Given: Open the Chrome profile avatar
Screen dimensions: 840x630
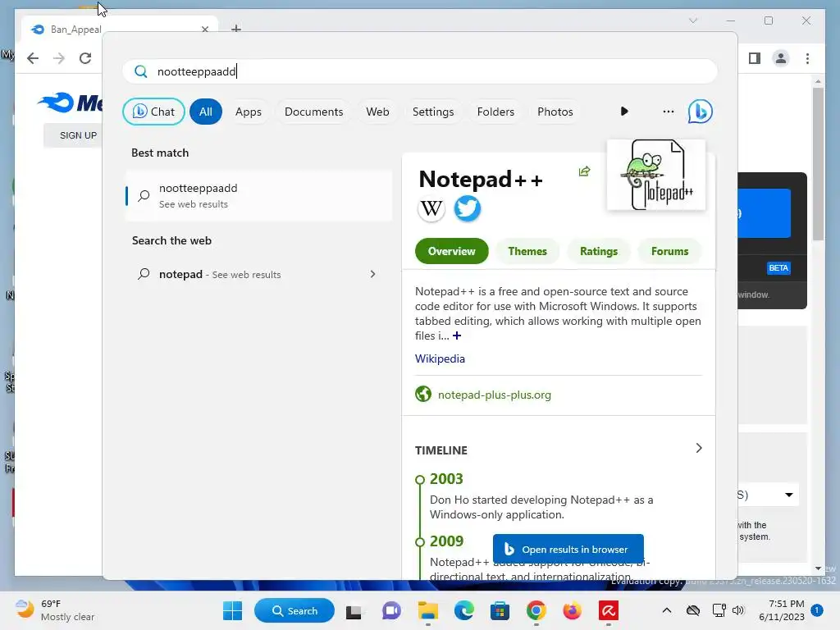Looking at the screenshot, I should 781,58.
